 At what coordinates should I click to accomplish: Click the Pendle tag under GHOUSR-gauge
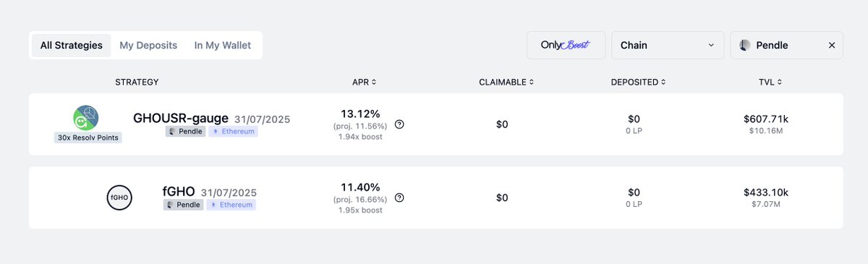point(185,132)
